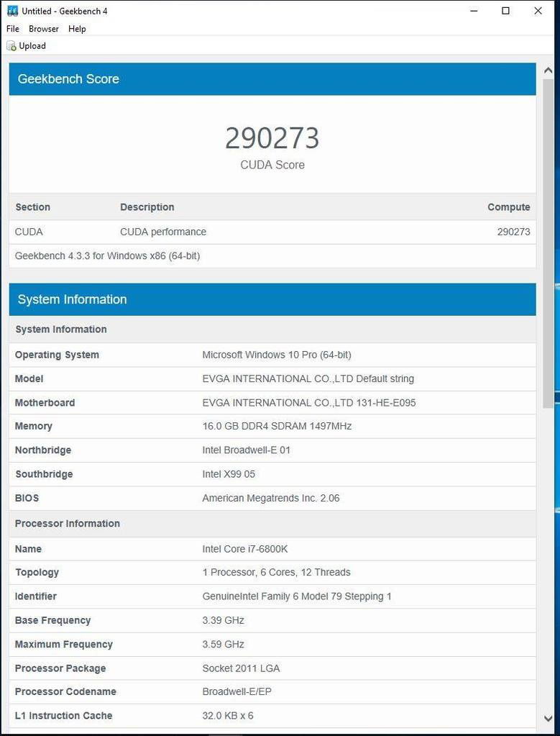Click the scrollbar down arrow
The image size is (560, 736).
(548, 718)
